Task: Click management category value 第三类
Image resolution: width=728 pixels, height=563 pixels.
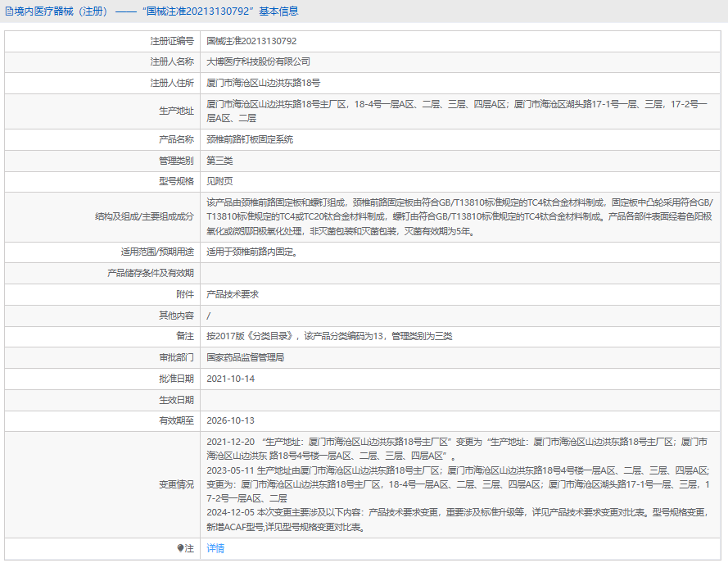Action: pos(219,161)
